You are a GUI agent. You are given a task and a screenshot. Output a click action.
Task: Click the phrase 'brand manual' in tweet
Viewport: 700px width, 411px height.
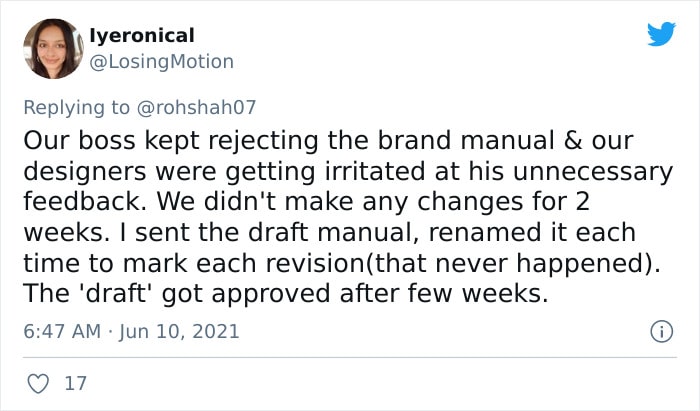pyautogui.click(x=466, y=140)
